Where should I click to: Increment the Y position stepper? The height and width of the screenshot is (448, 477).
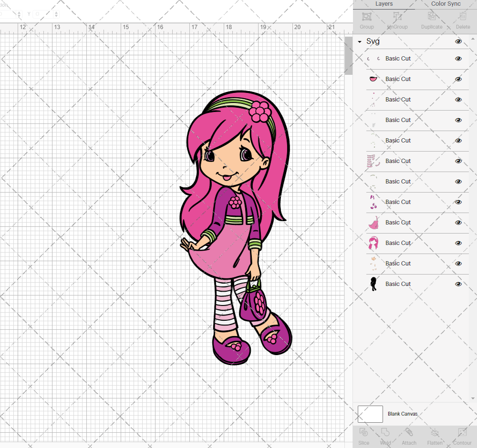(x=56, y=12)
